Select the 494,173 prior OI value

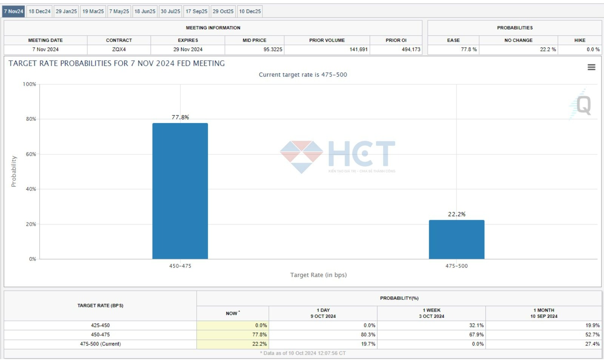click(411, 49)
